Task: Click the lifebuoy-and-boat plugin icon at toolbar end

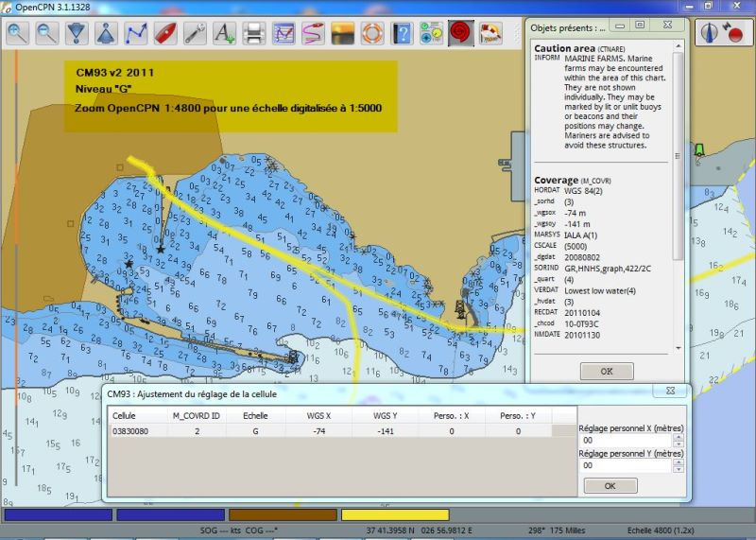Action: coord(490,33)
